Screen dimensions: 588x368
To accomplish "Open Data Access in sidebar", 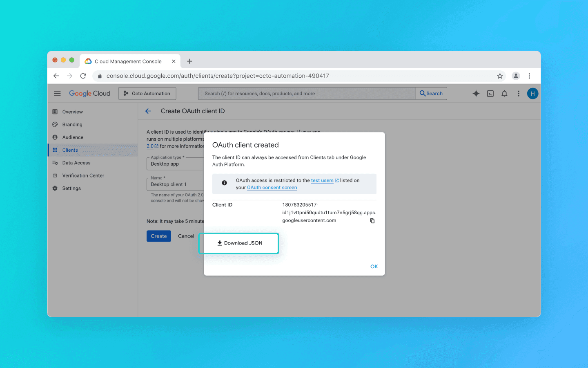I will pos(93,163).
